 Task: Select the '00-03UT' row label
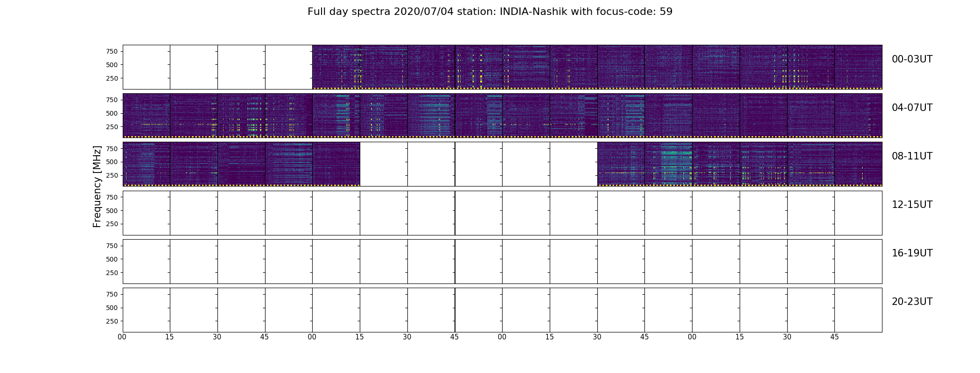click(912, 59)
